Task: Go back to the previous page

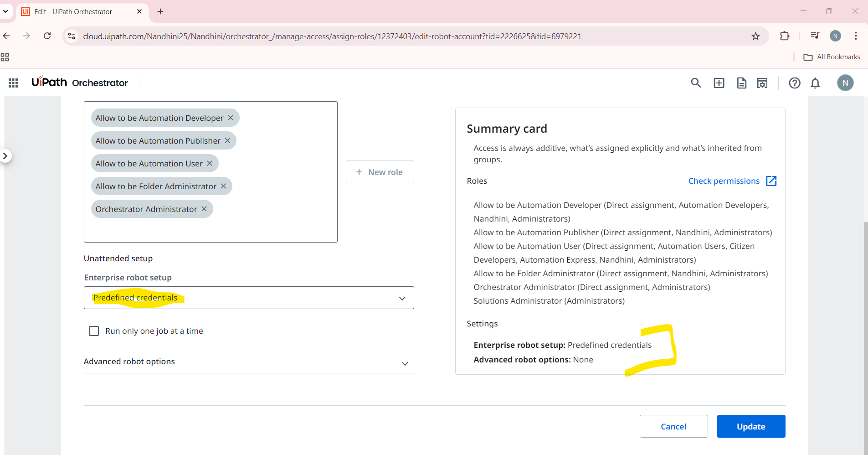Action: [7, 36]
